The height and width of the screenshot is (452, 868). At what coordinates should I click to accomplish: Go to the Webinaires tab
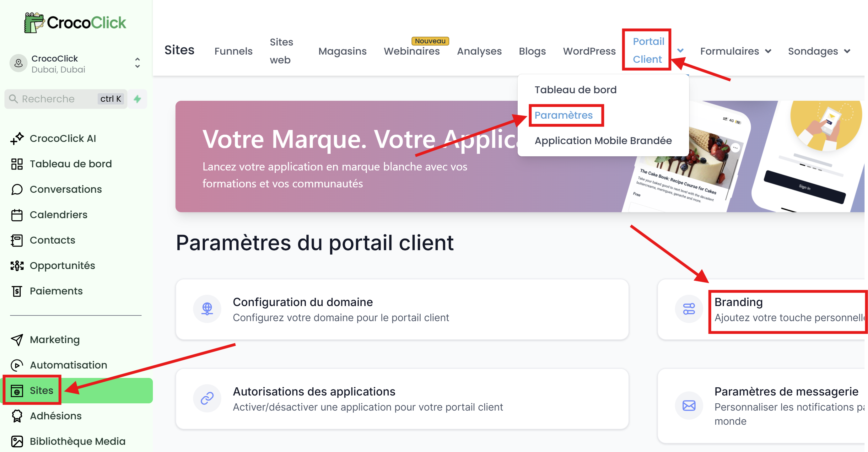(x=412, y=51)
